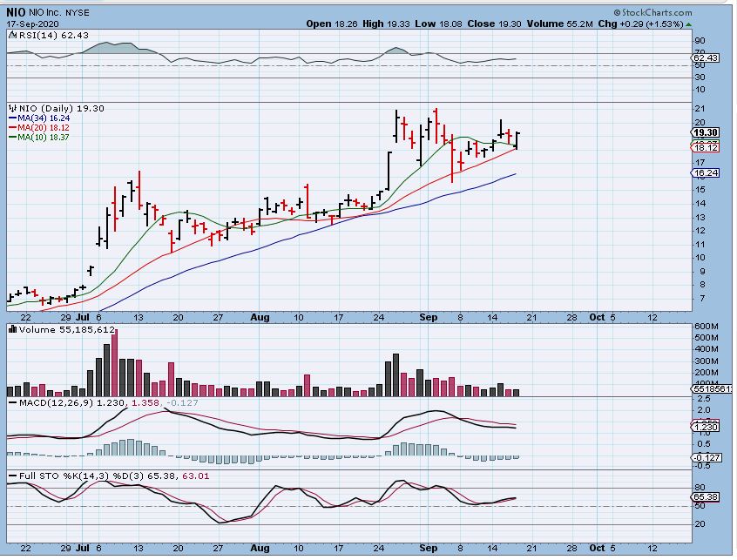This screenshot has width=737, height=560.
Task: Click the 65.38 stochastic right-axis tag
Action: point(706,497)
